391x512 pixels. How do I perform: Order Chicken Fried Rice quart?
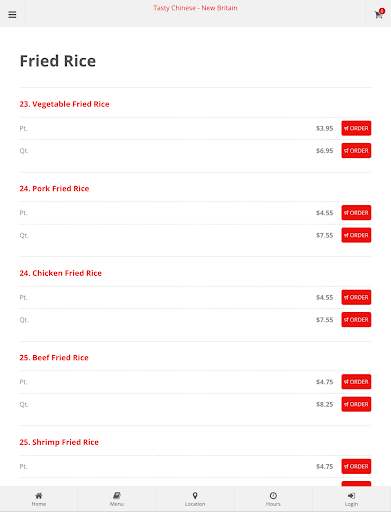point(356,320)
